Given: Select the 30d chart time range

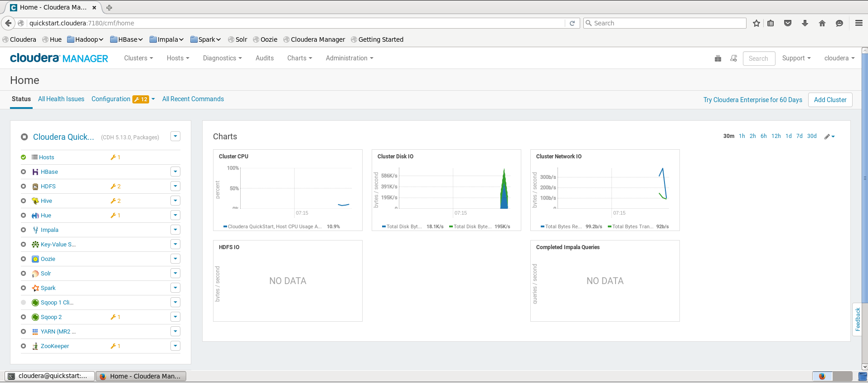Looking at the screenshot, I should click(x=812, y=136).
